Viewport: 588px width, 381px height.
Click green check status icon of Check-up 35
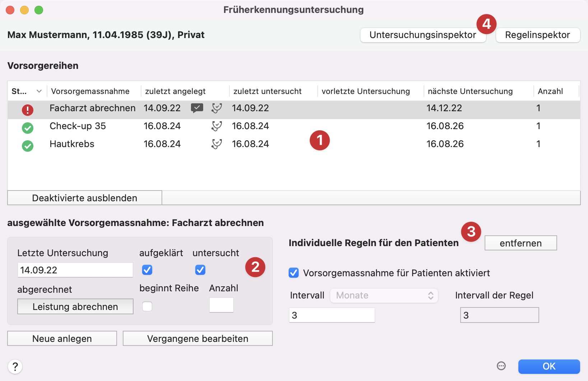[x=28, y=128]
